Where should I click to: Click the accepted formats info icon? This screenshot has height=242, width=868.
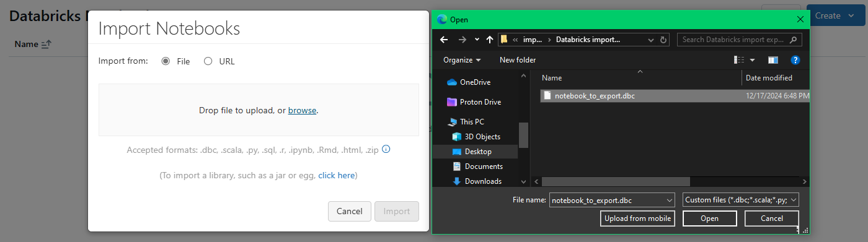[386, 150]
